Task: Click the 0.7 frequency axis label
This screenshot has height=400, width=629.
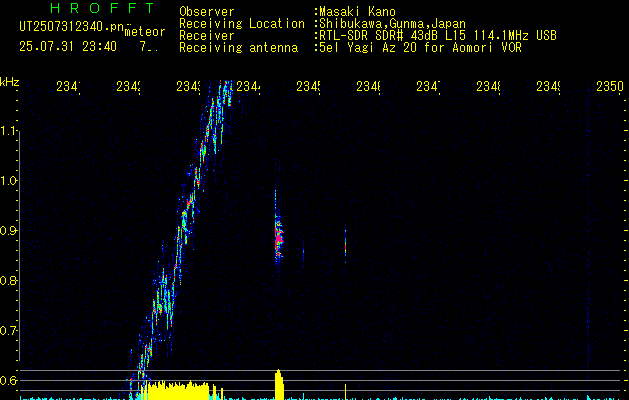Action: tap(10, 331)
